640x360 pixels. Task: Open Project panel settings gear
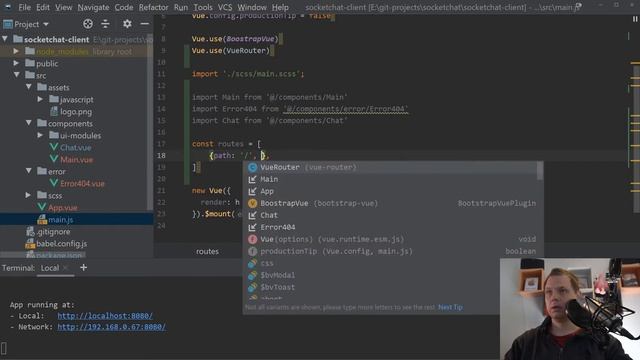127,24
